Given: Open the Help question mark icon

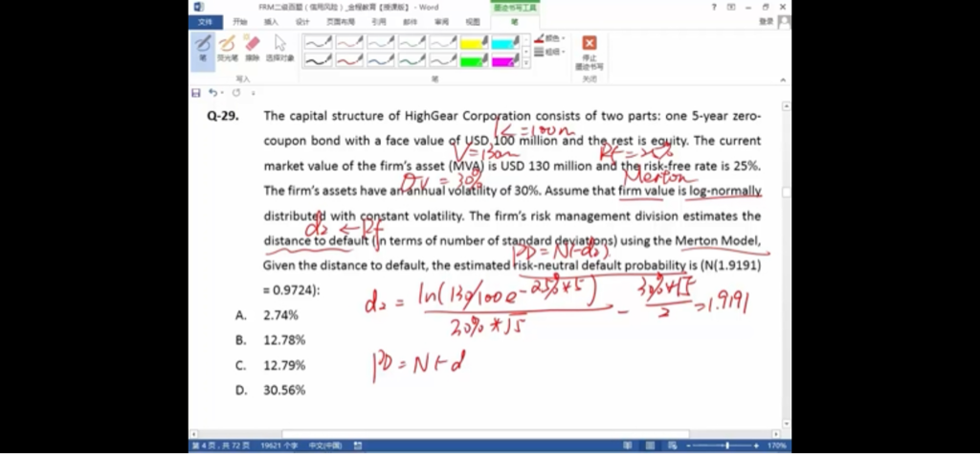Looking at the screenshot, I should (x=713, y=7).
